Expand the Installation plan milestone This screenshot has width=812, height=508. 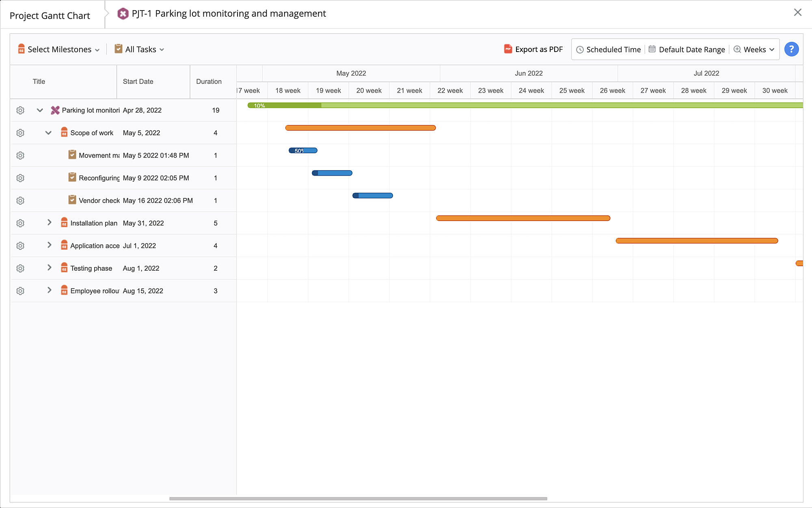50,223
